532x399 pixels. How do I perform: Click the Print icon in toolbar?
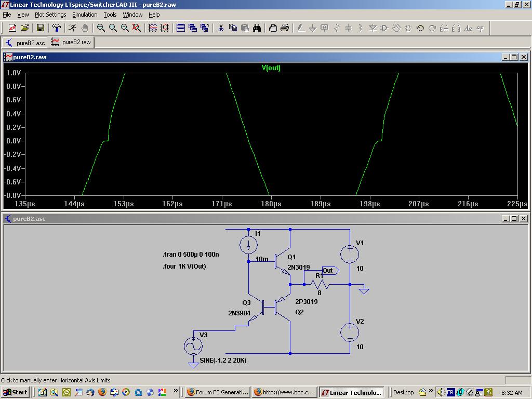pyautogui.click(x=285, y=28)
